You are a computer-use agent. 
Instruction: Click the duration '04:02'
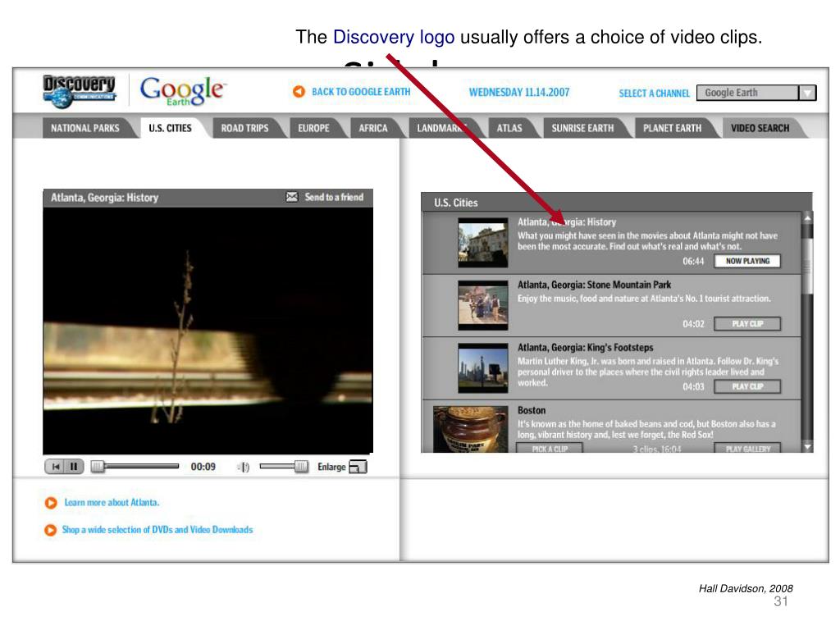693,324
